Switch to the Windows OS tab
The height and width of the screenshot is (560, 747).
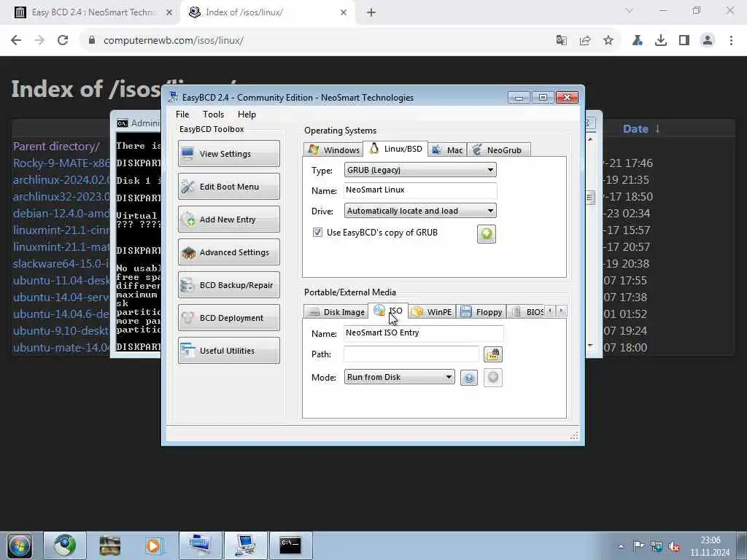click(333, 150)
